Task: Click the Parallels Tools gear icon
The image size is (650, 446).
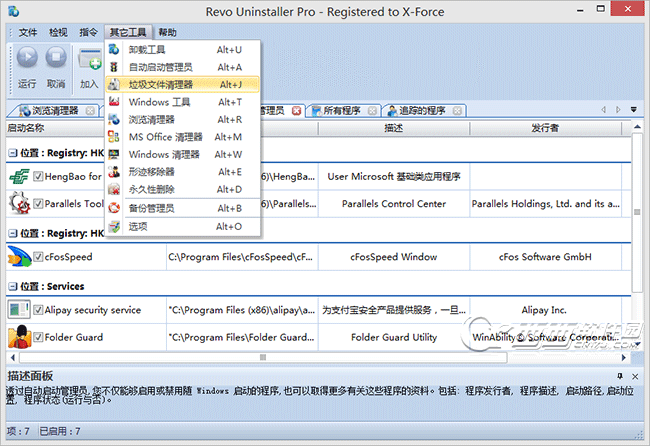Action: coord(19,204)
